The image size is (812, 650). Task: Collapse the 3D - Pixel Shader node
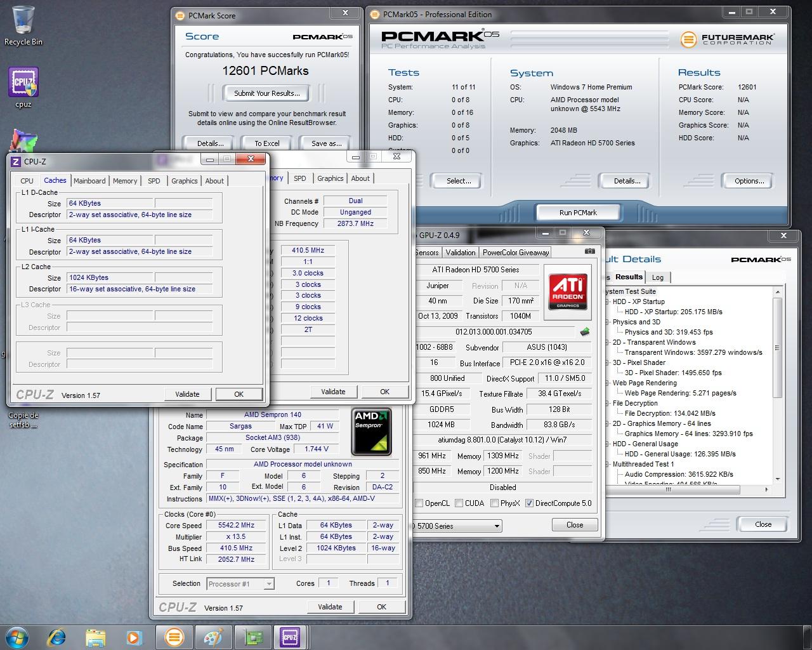pyautogui.click(x=608, y=363)
